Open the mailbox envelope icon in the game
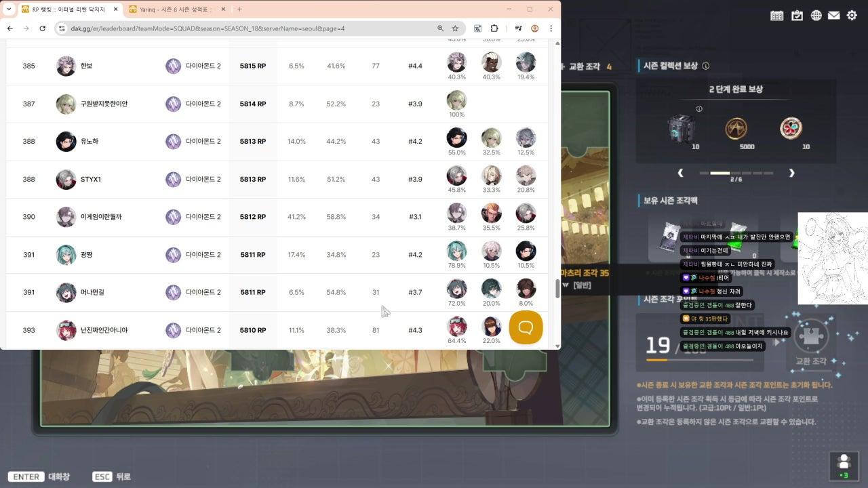Viewport: 868px width, 488px height. pos(833,16)
